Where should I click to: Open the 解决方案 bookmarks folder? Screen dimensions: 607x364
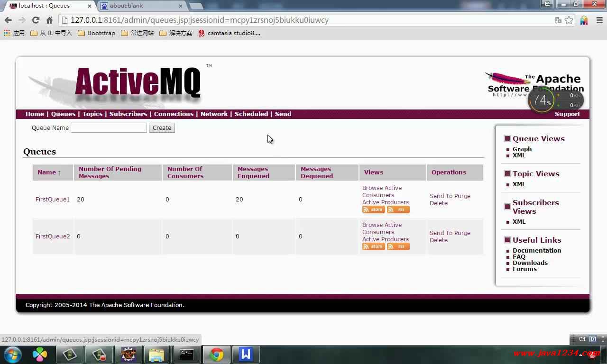coord(176,33)
